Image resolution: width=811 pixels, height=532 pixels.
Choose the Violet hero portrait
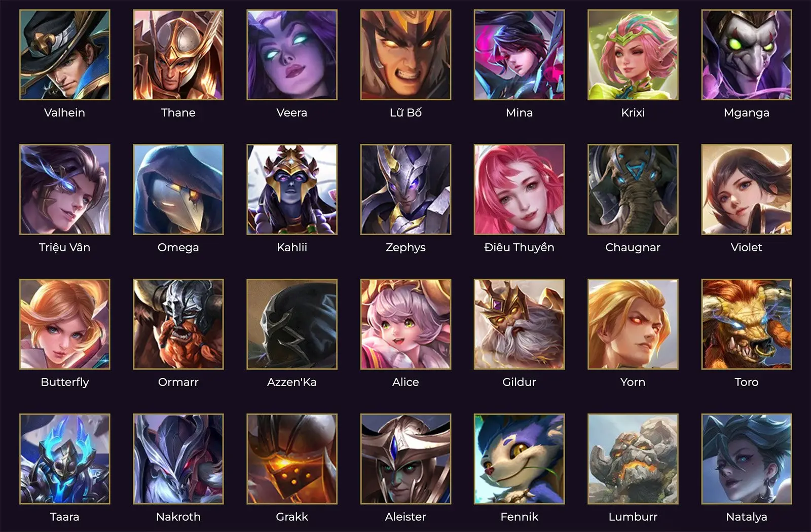pyautogui.click(x=746, y=189)
